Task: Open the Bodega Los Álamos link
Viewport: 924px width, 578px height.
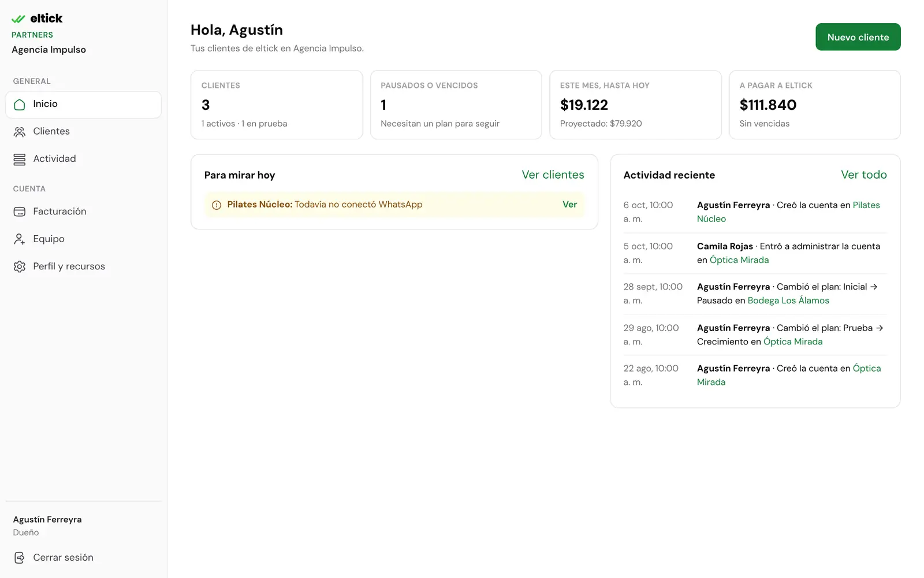Action: click(x=788, y=301)
